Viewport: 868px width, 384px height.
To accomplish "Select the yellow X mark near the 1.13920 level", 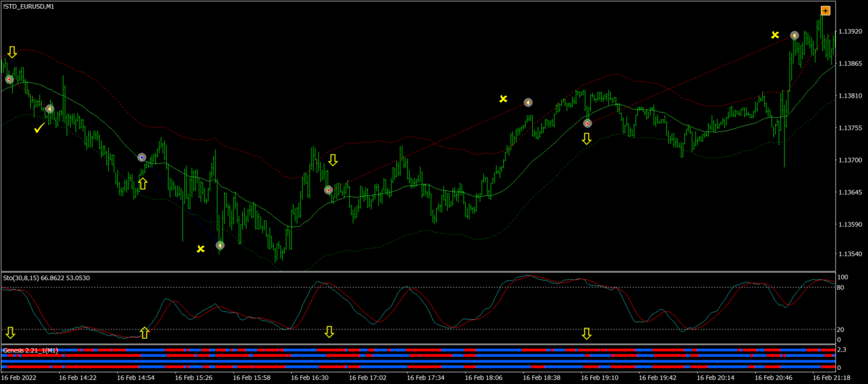I will pyautogui.click(x=775, y=35).
